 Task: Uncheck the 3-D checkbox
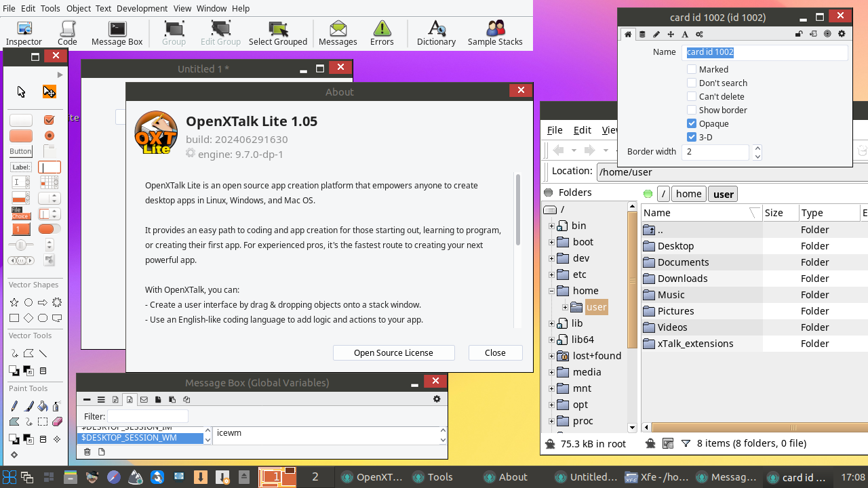tap(692, 137)
